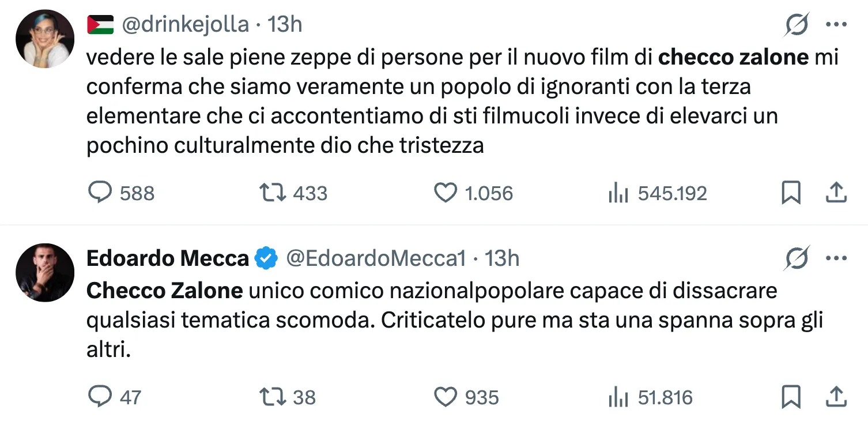Like Edoardo Mecca's tweet

click(x=444, y=397)
